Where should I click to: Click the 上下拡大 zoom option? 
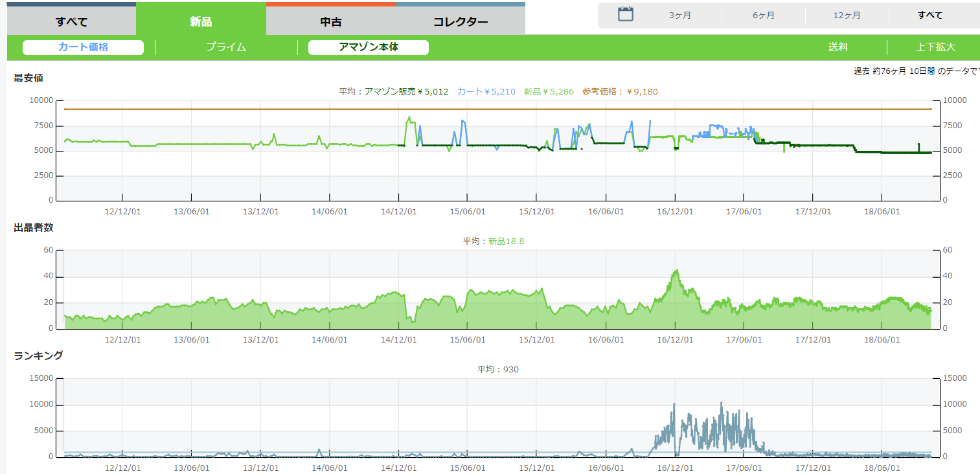935,47
